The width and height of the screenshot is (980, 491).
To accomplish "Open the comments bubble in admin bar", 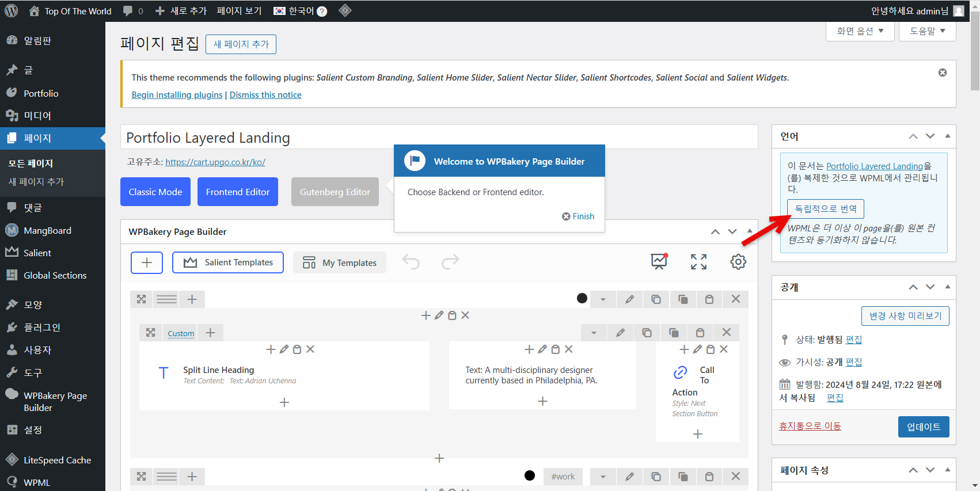I will pyautogui.click(x=133, y=11).
